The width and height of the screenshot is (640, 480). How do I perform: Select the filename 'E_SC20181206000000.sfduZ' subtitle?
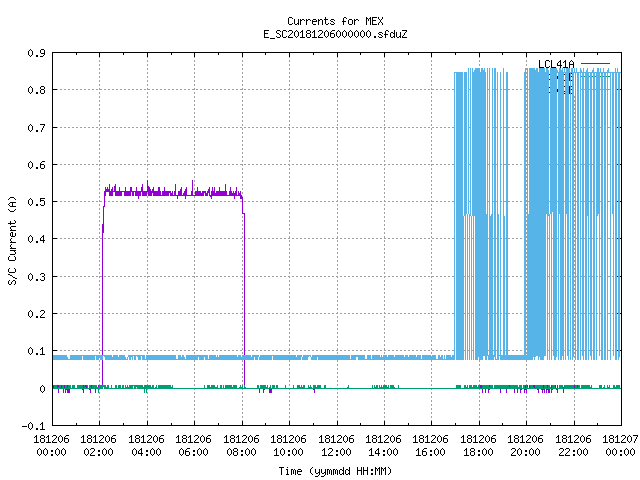point(335,34)
